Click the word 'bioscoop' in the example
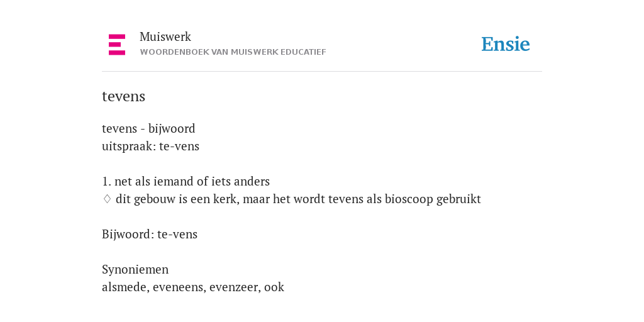This screenshot has width=644, height=322. [409, 199]
